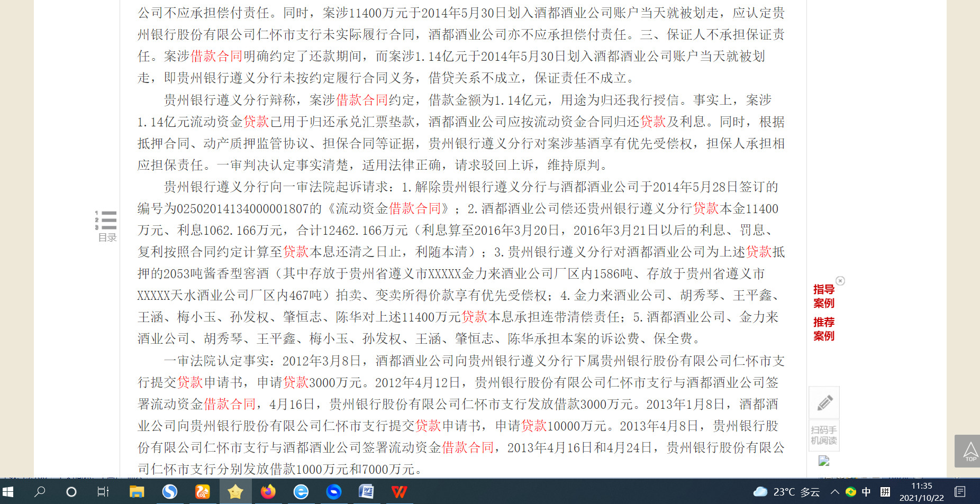Open the taskbar search
Viewport: 980px width, 504px height.
[40, 492]
